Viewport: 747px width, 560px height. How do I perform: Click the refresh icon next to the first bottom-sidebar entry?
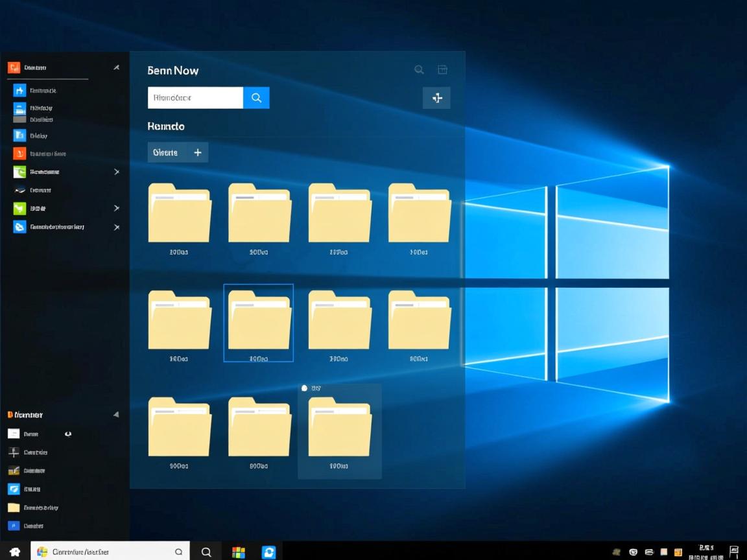click(x=68, y=434)
